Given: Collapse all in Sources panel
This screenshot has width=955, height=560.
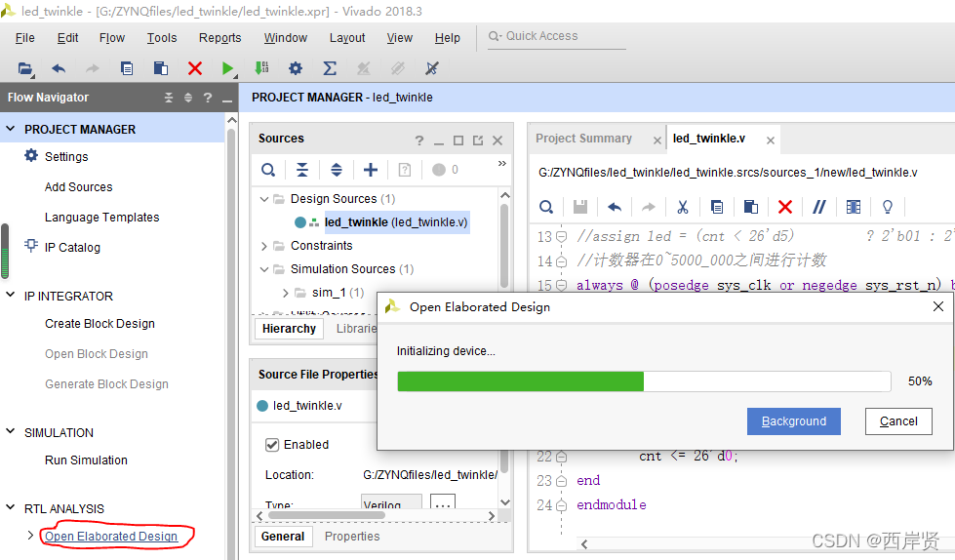Looking at the screenshot, I should coord(302,170).
